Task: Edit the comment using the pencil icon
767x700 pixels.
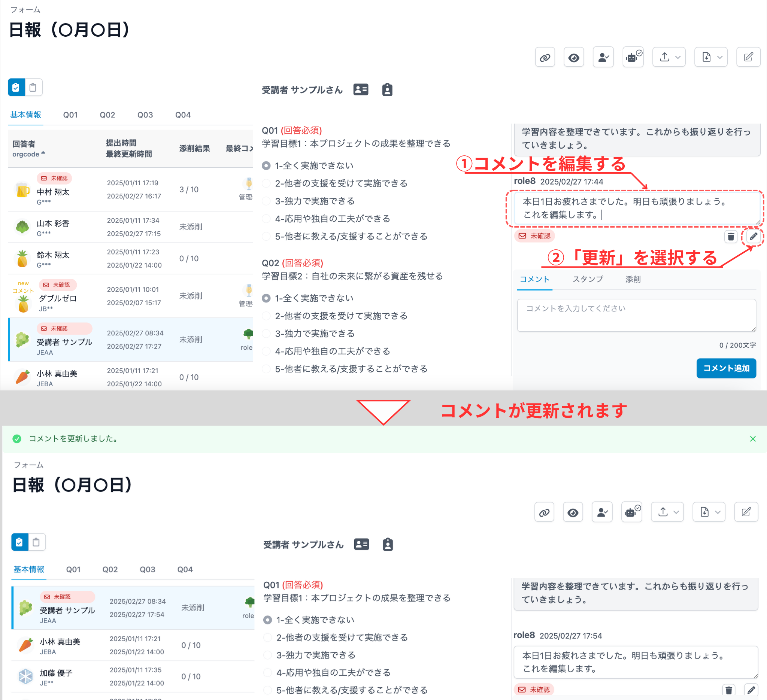Action: point(754,237)
